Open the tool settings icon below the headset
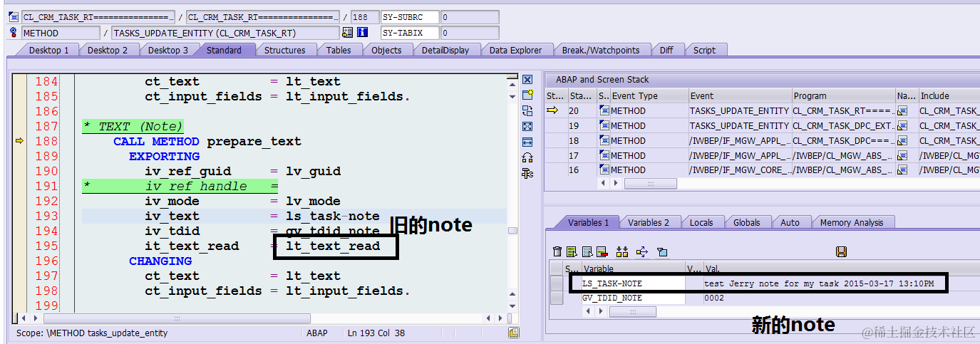This screenshot has height=344, width=980. point(527,173)
